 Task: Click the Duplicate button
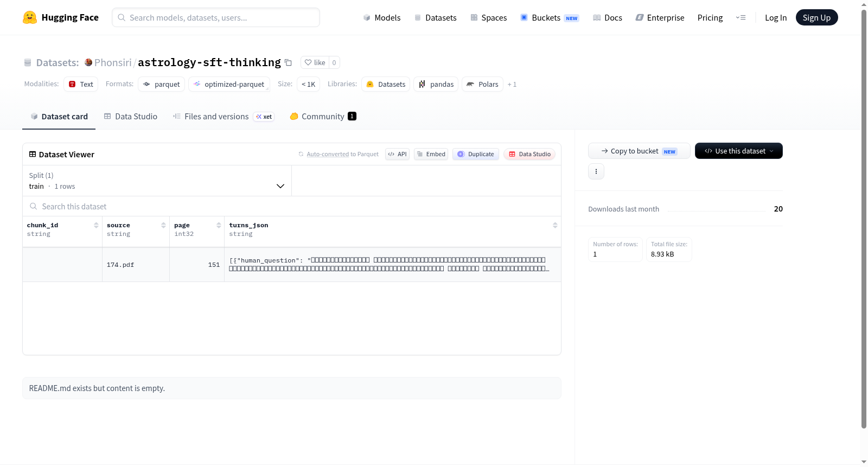[x=476, y=154]
